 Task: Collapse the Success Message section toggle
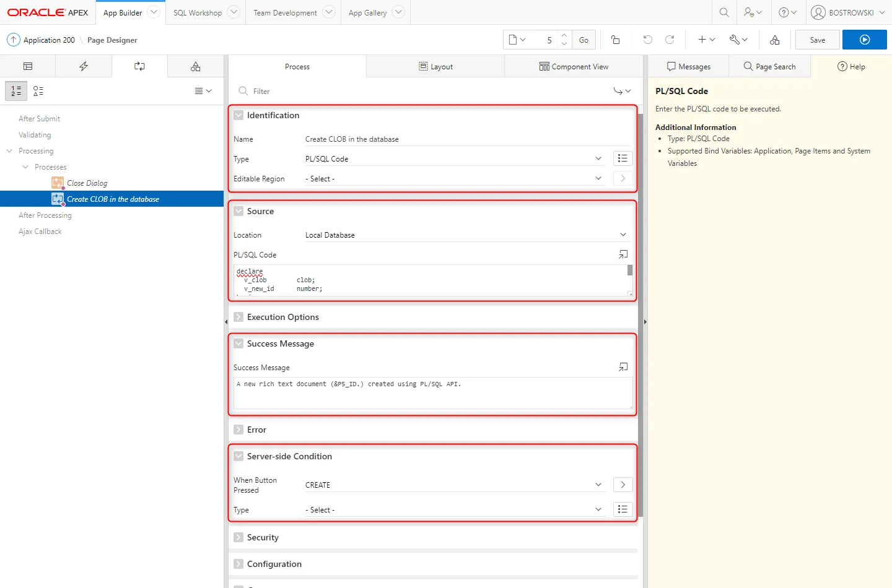(x=238, y=344)
